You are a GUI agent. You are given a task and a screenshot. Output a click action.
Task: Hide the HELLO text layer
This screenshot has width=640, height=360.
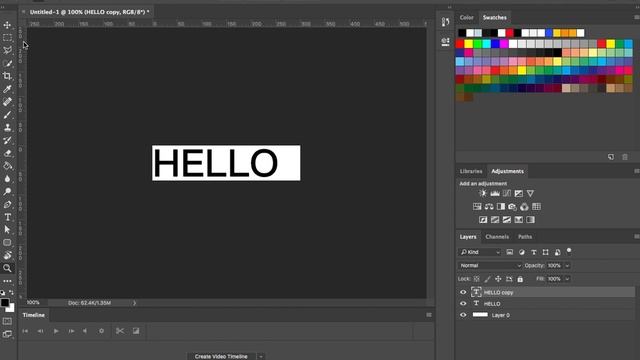[x=463, y=304]
